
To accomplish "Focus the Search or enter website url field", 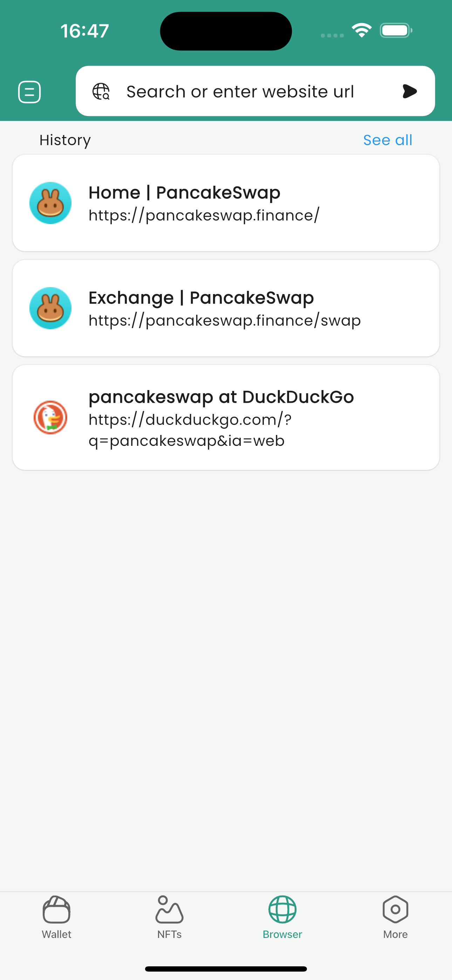I will point(240,91).
